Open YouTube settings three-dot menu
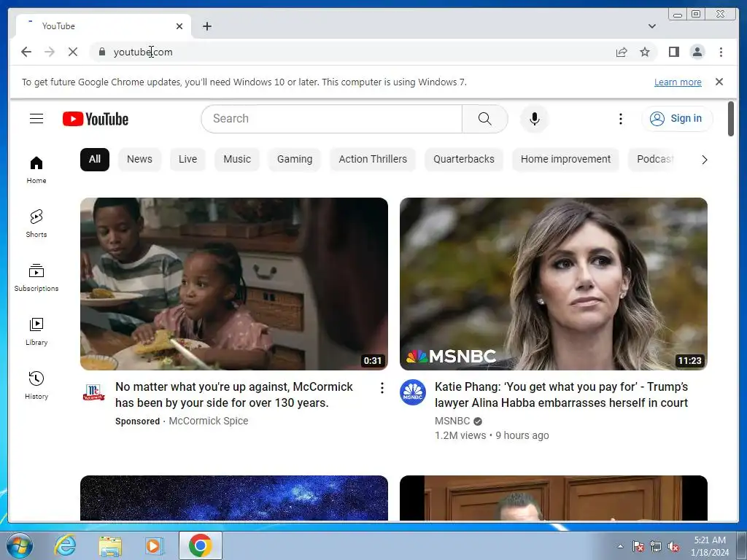This screenshot has height=560, width=747. point(620,119)
